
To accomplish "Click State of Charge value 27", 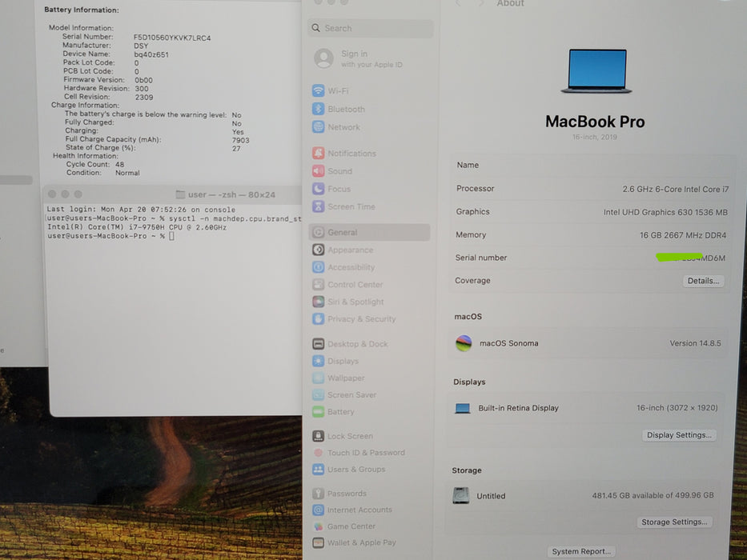I will 236,149.
